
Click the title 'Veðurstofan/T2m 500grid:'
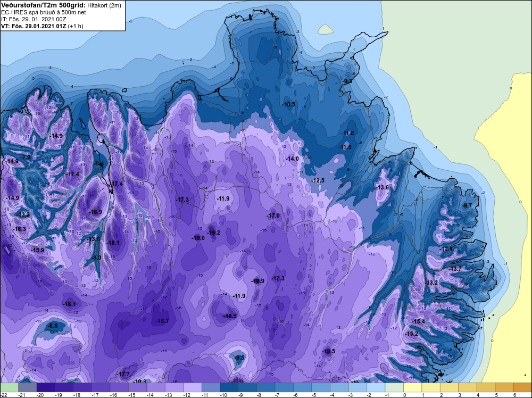coord(44,5)
